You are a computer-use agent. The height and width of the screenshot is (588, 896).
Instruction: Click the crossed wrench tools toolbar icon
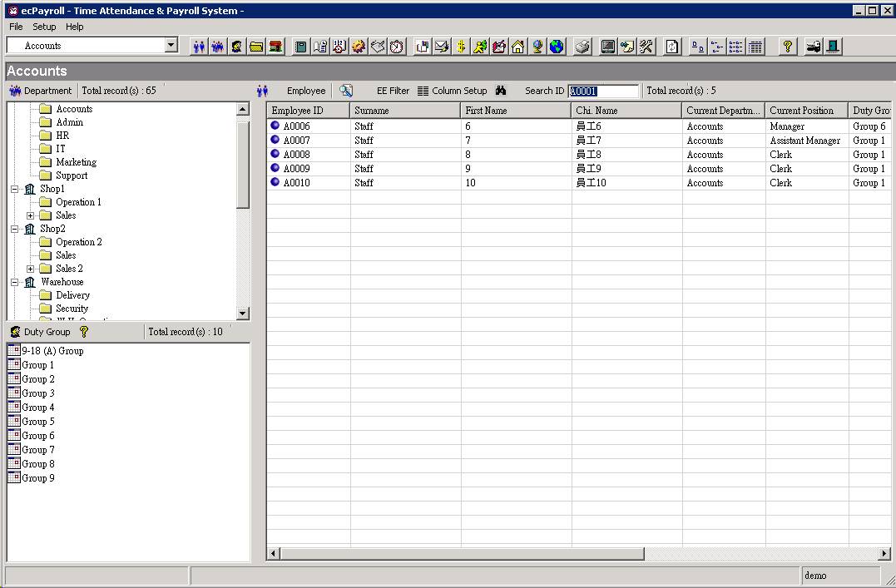click(646, 47)
